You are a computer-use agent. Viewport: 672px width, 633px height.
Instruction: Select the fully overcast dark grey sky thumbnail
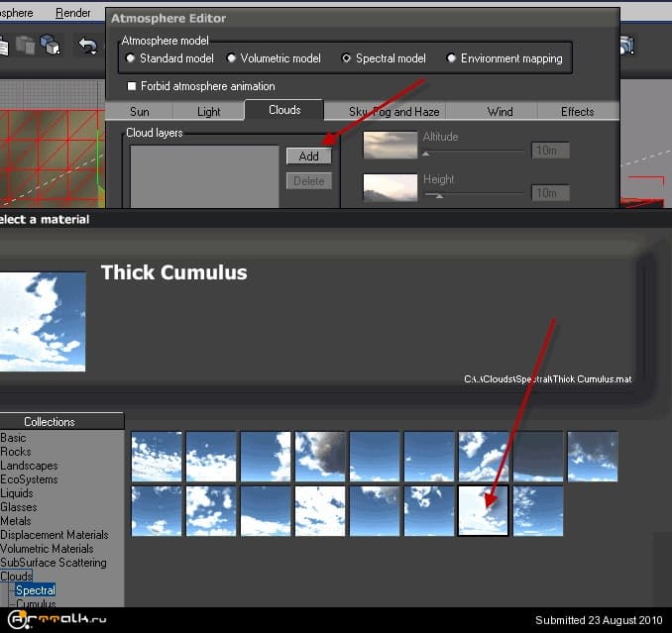[x=538, y=456]
